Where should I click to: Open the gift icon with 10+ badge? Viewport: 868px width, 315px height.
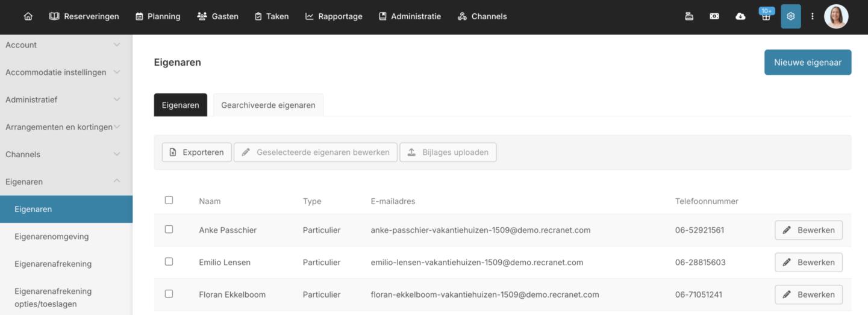(x=766, y=16)
